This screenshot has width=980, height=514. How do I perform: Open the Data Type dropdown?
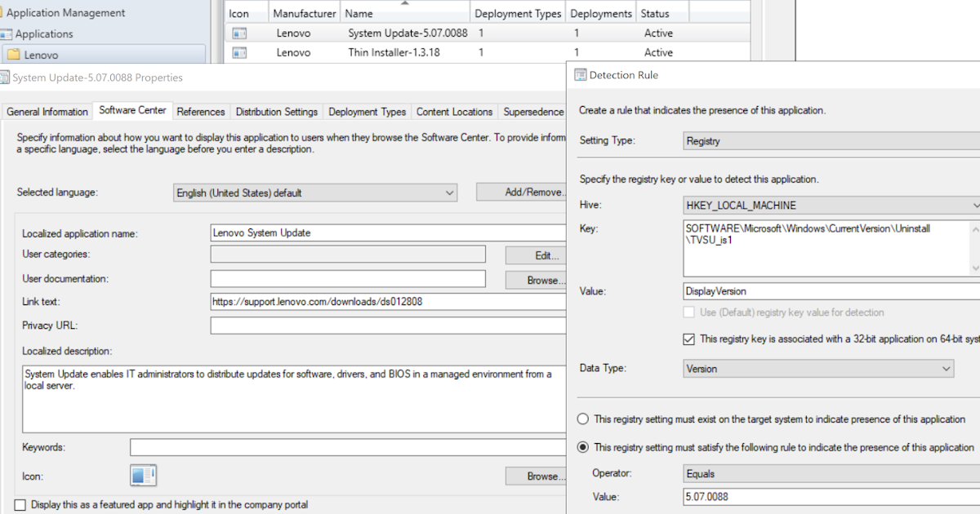tap(818, 369)
